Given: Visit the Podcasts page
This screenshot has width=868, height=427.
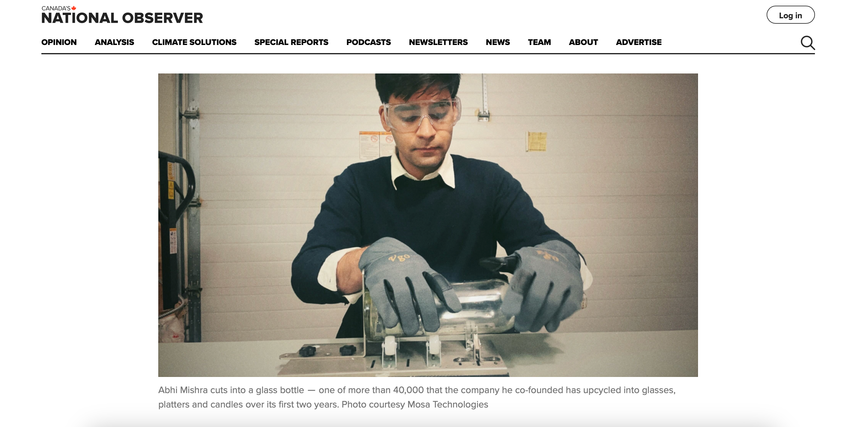Looking at the screenshot, I should [x=368, y=42].
